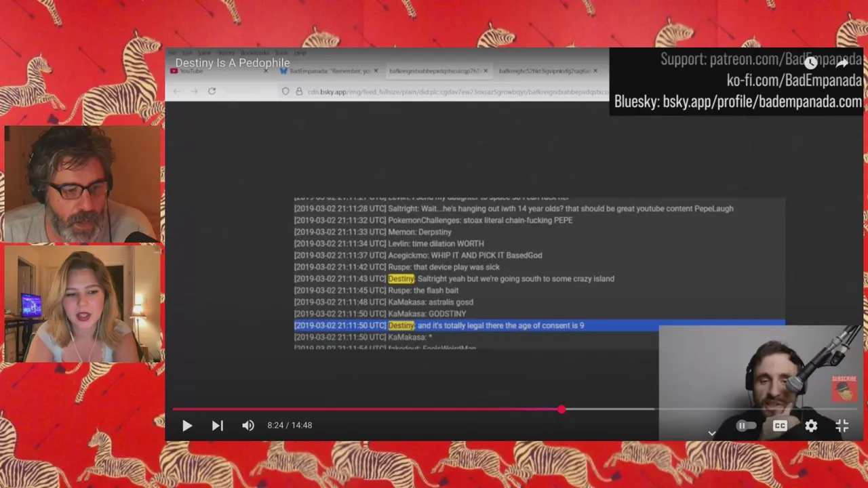The width and height of the screenshot is (868, 488).
Task: Skip to the next video
Action: pos(217,426)
